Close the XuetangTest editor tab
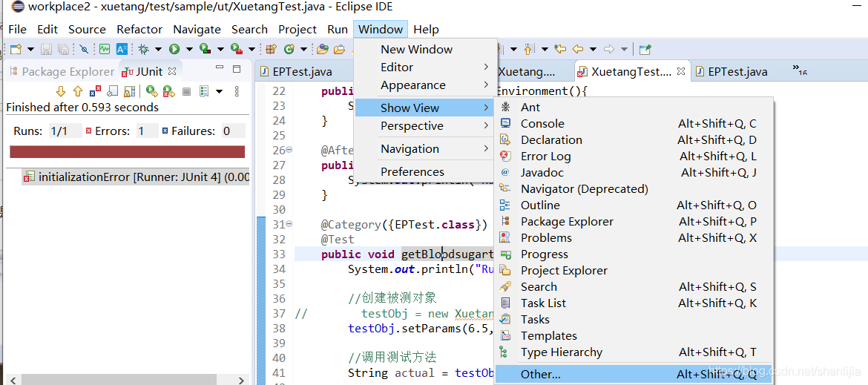The height and width of the screenshot is (385, 868). (682, 71)
